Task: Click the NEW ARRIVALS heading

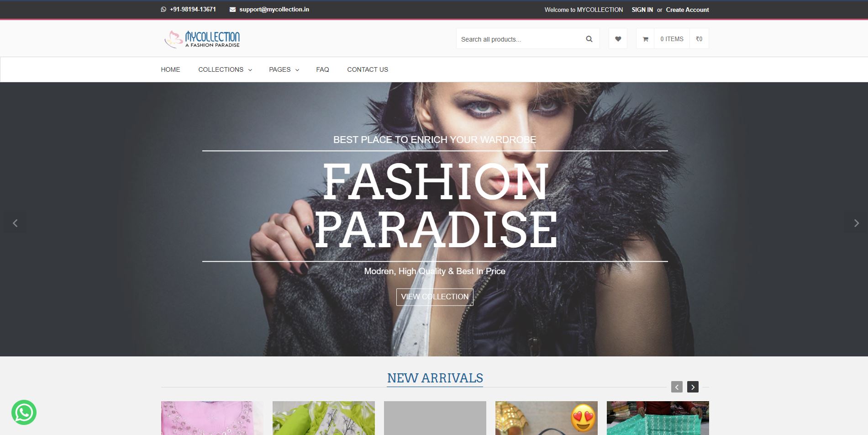Action: point(435,378)
